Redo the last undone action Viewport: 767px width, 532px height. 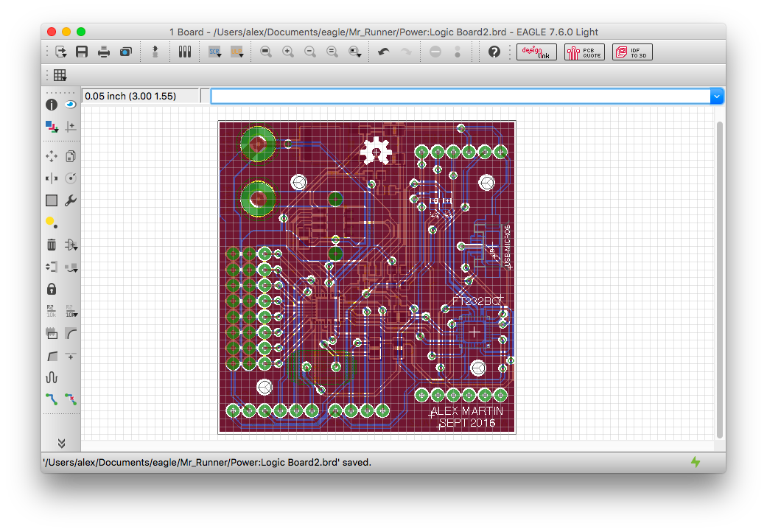click(x=406, y=52)
